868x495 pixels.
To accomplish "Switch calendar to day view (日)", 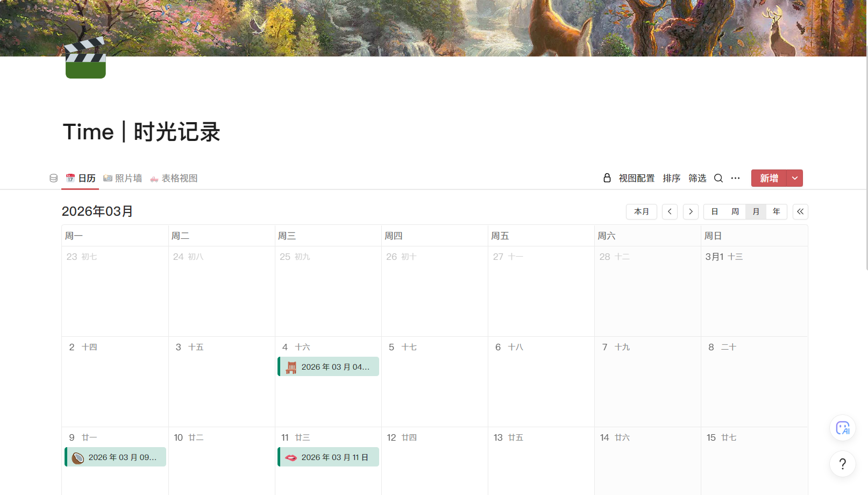I will tap(714, 211).
